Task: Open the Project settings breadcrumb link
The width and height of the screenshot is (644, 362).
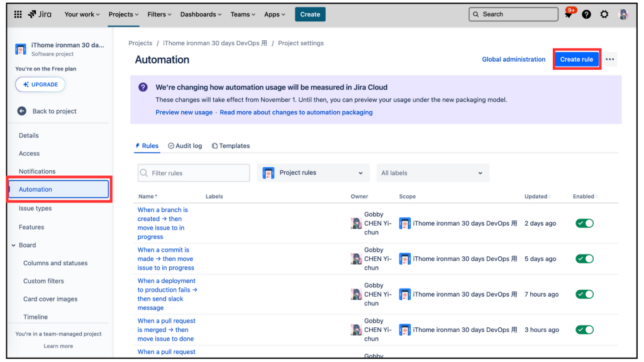Action: (301, 43)
